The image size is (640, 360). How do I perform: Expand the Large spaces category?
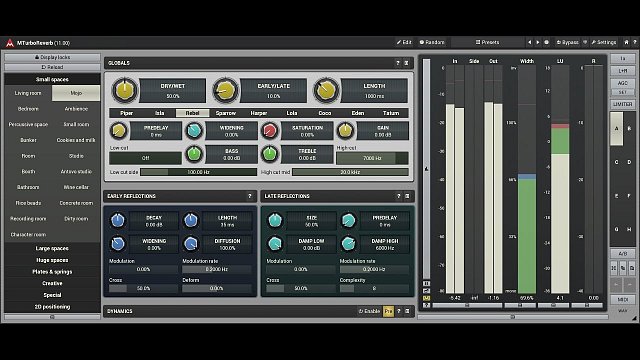pos(52,248)
